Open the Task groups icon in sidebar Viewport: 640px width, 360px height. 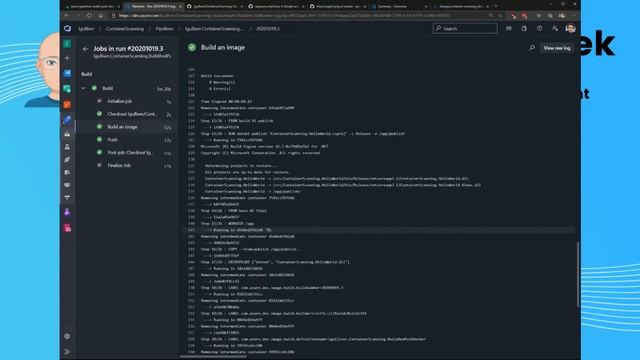(67, 185)
